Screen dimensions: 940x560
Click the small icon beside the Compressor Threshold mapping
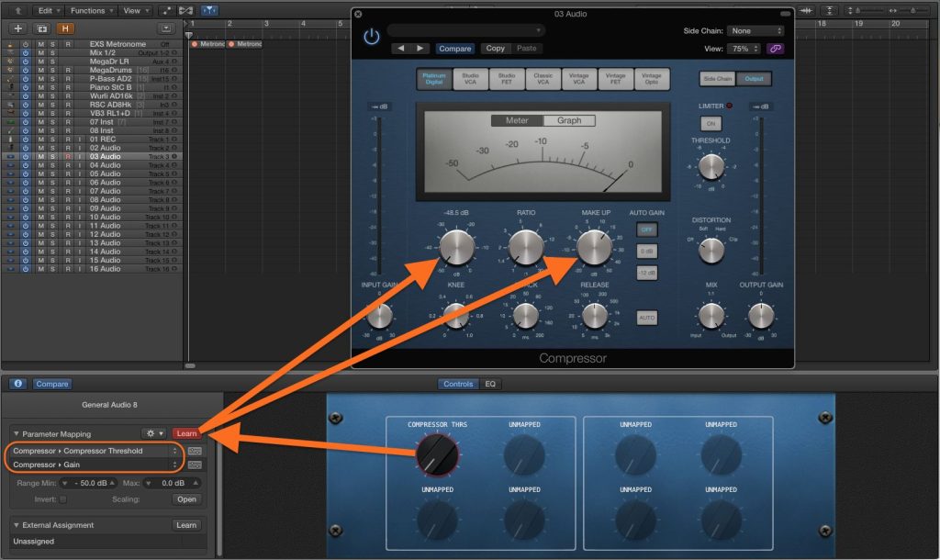tap(195, 451)
